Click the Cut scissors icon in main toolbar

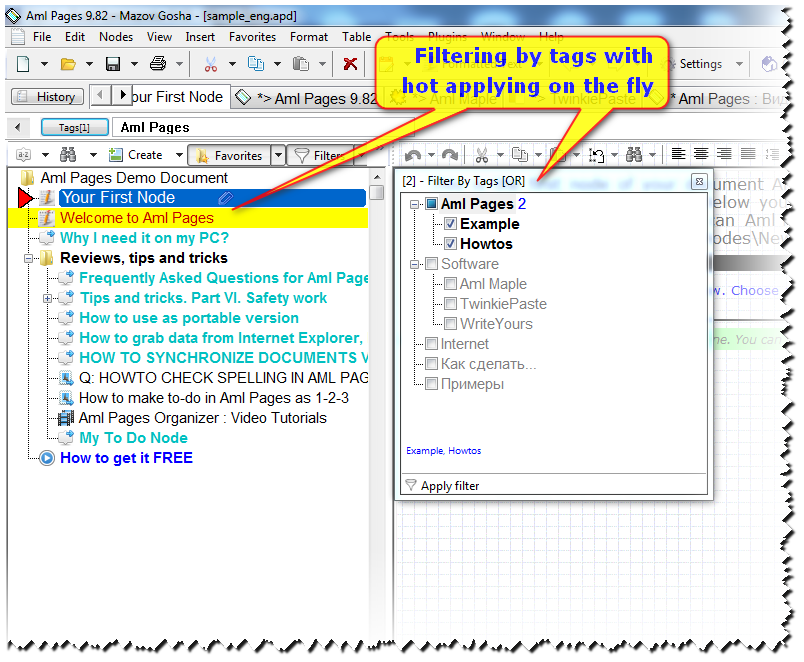point(210,64)
